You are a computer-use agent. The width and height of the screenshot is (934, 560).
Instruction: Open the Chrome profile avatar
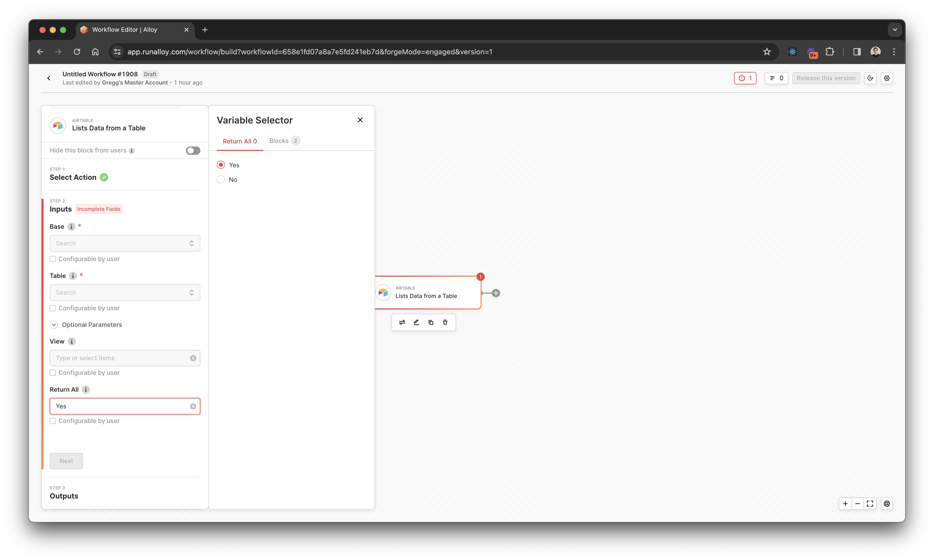tap(876, 52)
